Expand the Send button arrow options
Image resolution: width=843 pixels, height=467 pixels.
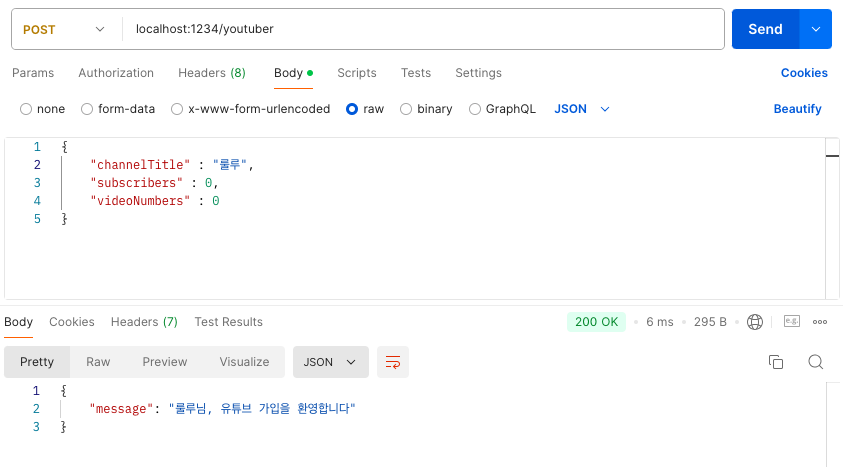(816, 29)
